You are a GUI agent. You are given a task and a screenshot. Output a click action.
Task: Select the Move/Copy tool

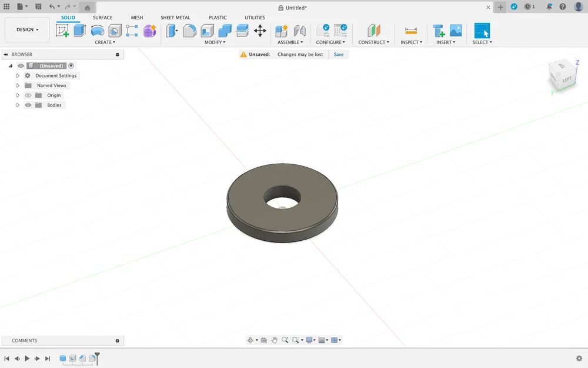(260, 31)
